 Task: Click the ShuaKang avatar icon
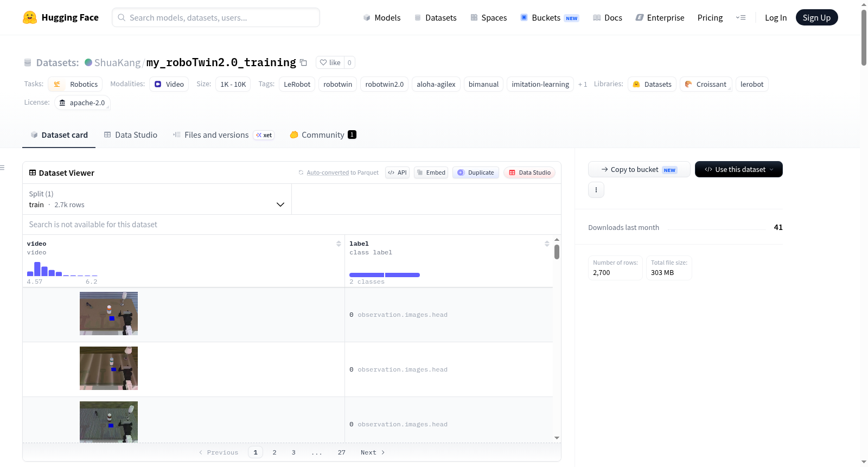point(88,62)
